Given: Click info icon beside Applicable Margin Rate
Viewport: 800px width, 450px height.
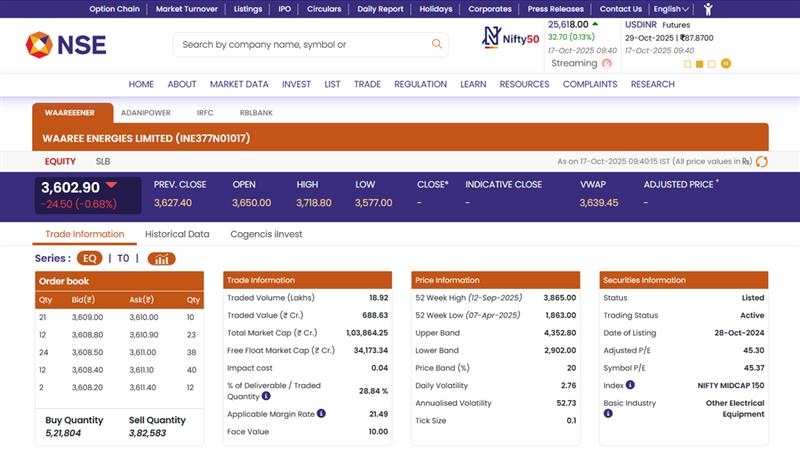Looking at the screenshot, I should (322, 414).
